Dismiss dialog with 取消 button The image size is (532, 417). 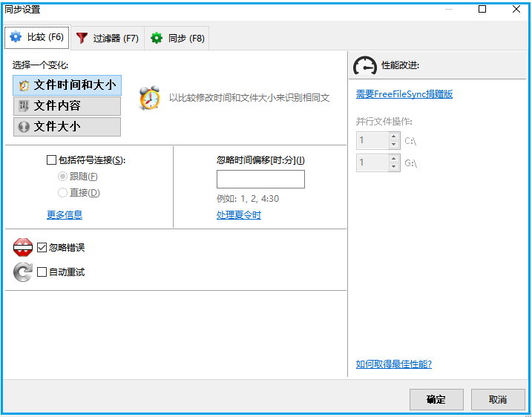click(x=498, y=400)
